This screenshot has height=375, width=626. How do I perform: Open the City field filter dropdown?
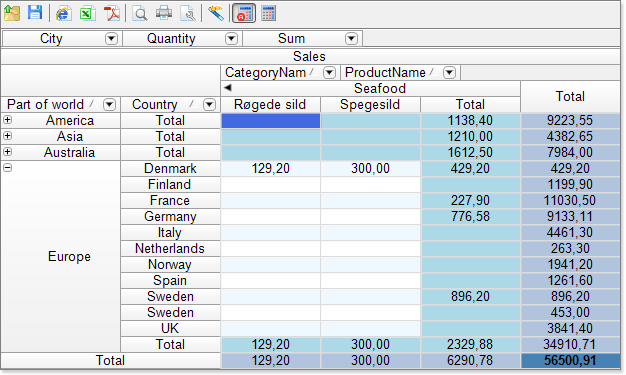click(111, 39)
